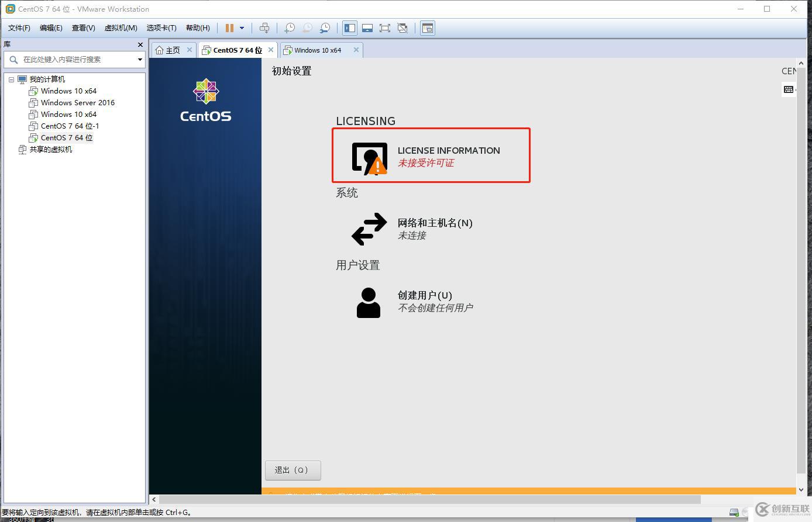Image resolution: width=812 pixels, height=522 pixels.
Task: Click the Unity mode icon
Action: point(402,28)
